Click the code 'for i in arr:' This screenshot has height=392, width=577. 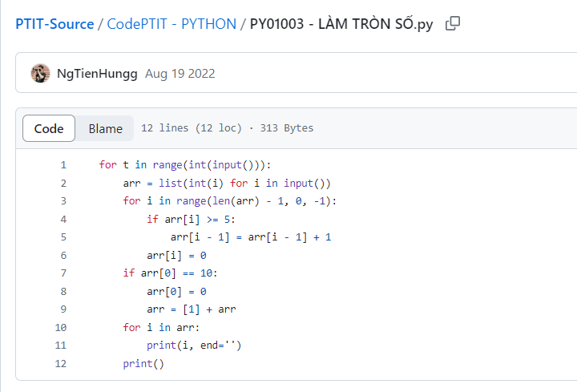coord(161,327)
